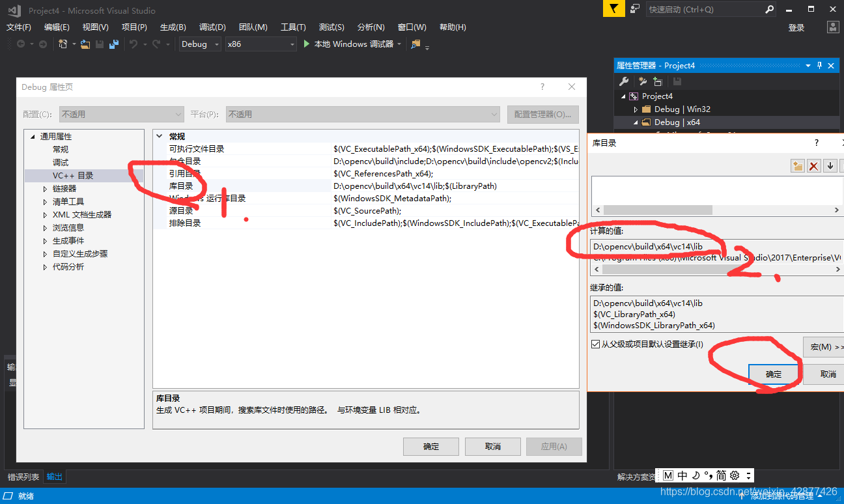Click the account avatar icon beside 登录
The height and width of the screenshot is (504, 844).
(x=833, y=27)
